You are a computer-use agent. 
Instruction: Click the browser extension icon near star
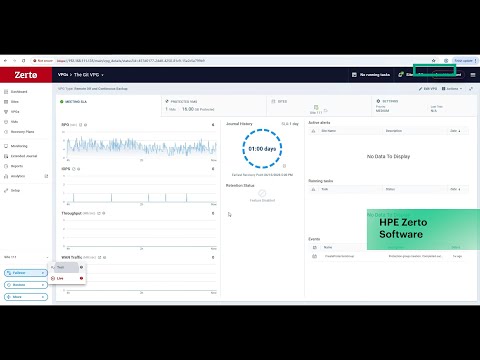446,61
